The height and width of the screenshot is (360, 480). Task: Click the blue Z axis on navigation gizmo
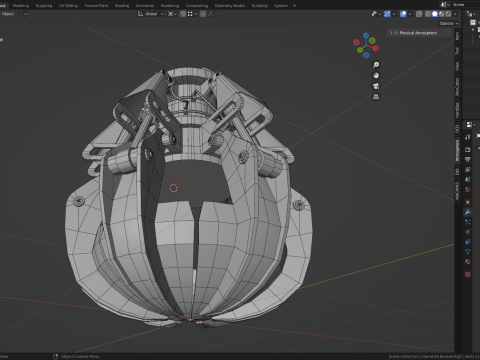tap(366, 35)
